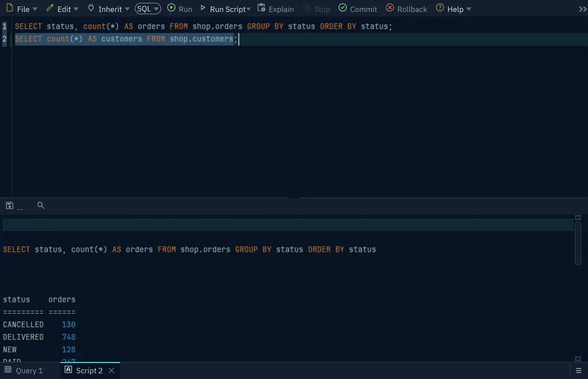
Task: Click the Stop icon
Action: coord(307,8)
